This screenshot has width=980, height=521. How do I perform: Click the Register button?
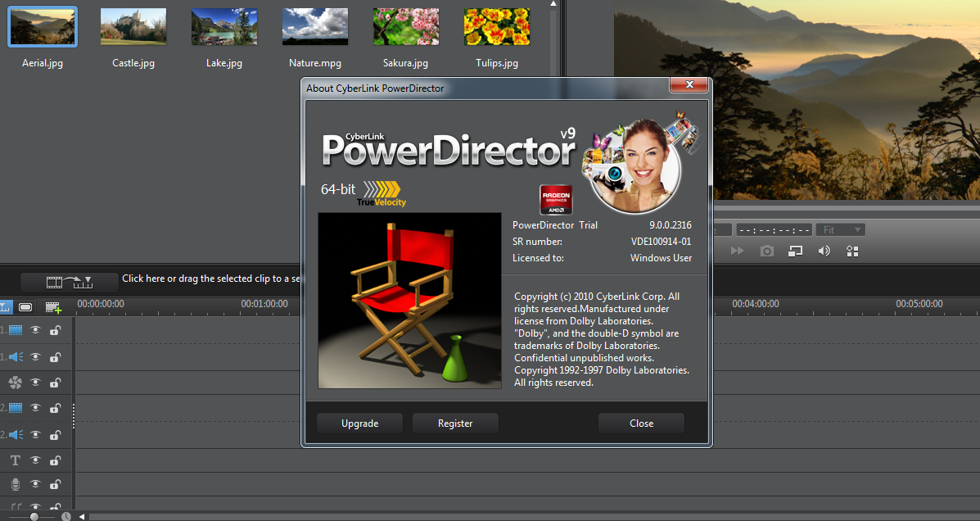tap(455, 424)
